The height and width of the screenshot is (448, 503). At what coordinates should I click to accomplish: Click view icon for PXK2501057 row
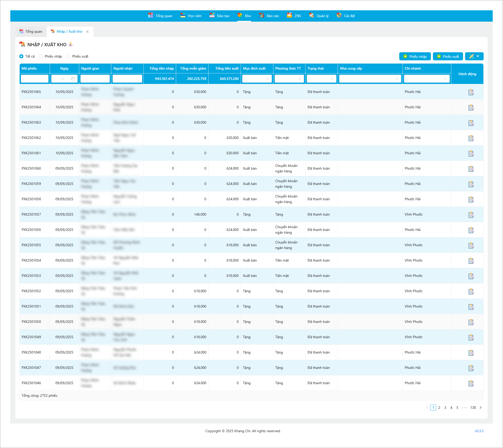(x=471, y=215)
